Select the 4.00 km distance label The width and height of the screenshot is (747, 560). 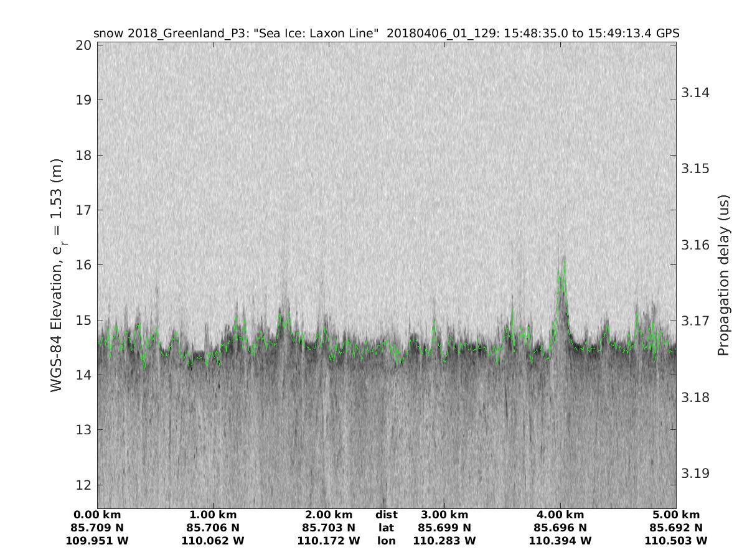click(560, 515)
